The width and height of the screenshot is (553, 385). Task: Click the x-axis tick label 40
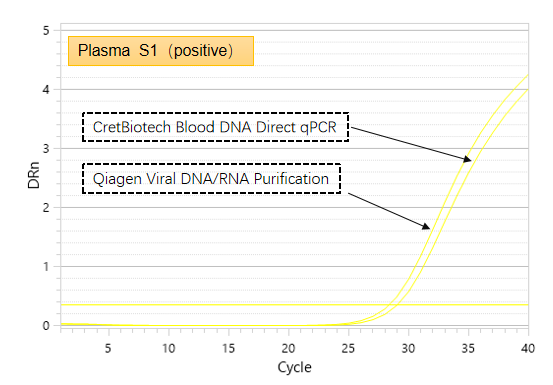pyautogui.click(x=528, y=348)
